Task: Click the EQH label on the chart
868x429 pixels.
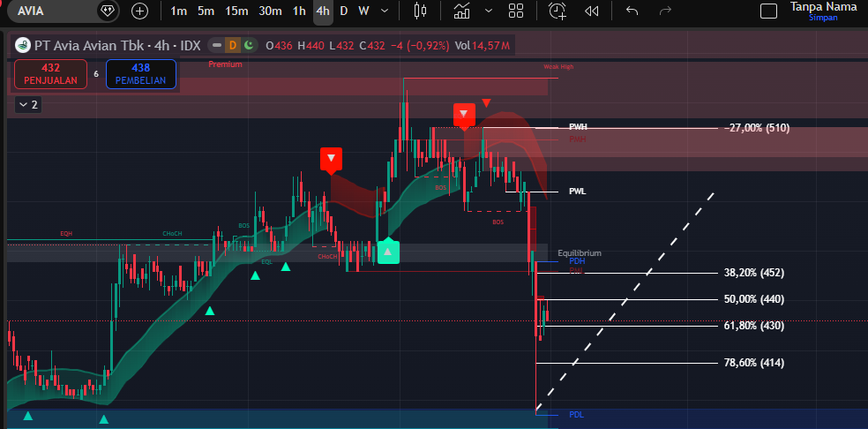Action: tap(66, 234)
